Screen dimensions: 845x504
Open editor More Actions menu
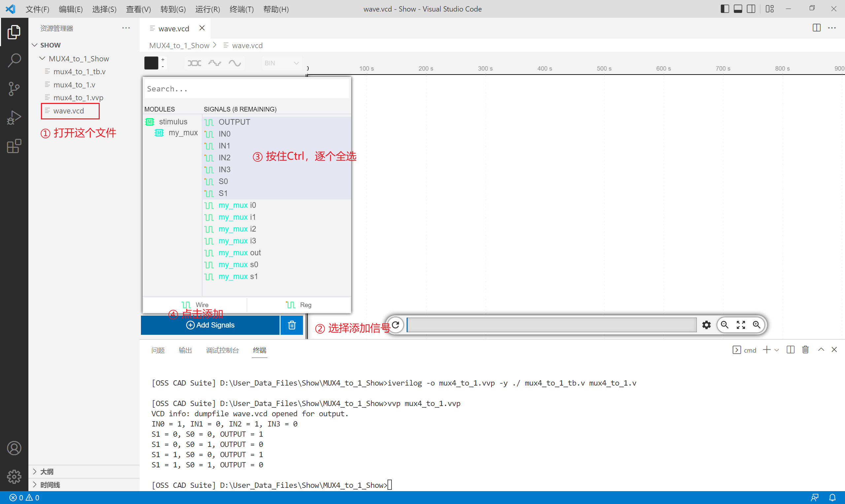(x=832, y=28)
